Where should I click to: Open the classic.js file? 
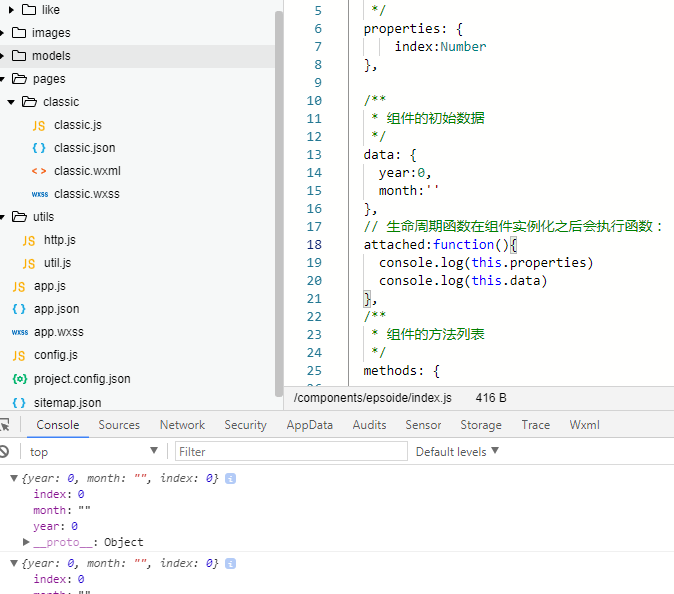[78, 125]
